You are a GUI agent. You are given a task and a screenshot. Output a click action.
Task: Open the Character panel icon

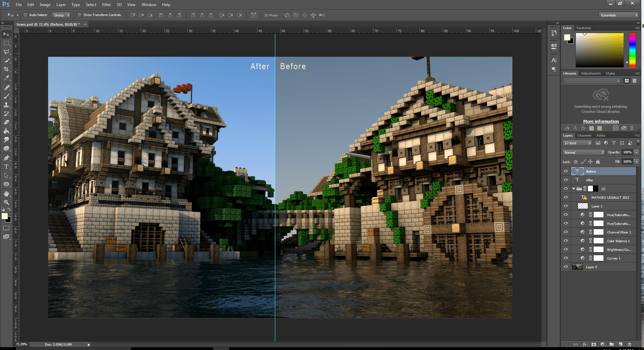pyautogui.click(x=554, y=60)
